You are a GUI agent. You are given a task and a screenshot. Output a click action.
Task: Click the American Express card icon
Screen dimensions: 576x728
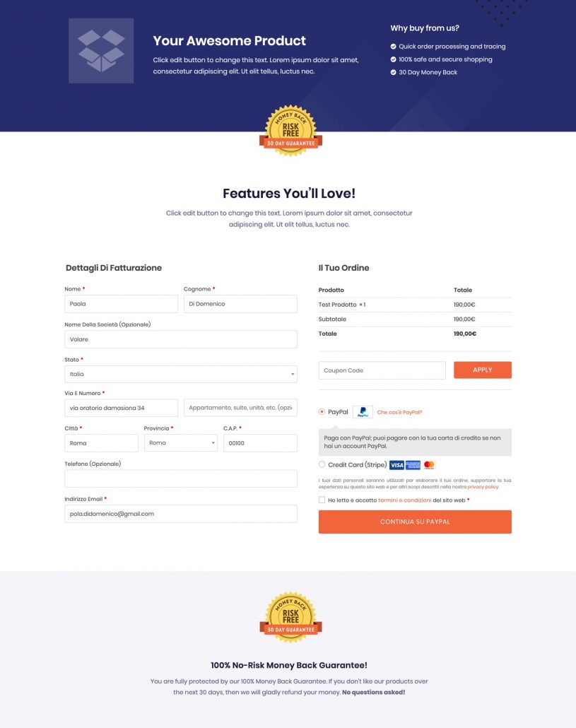click(413, 465)
